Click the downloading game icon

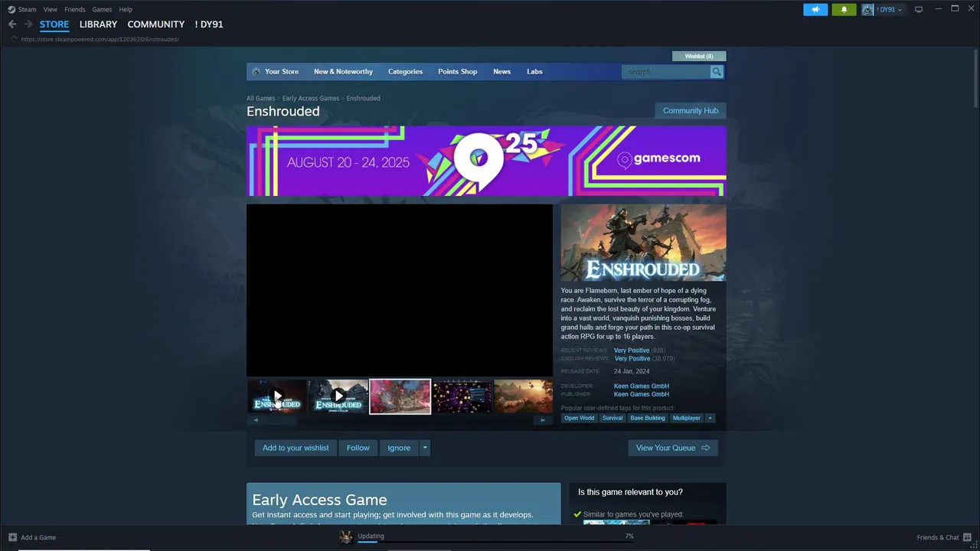(x=346, y=537)
